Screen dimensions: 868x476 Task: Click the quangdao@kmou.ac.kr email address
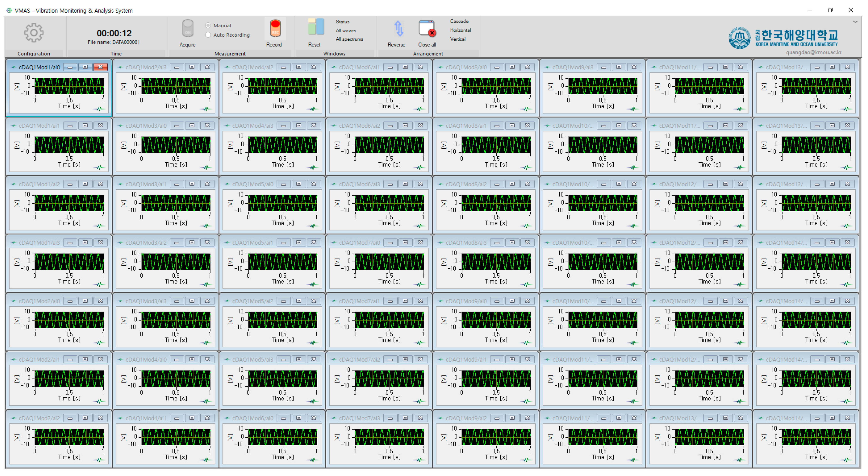click(814, 52)
